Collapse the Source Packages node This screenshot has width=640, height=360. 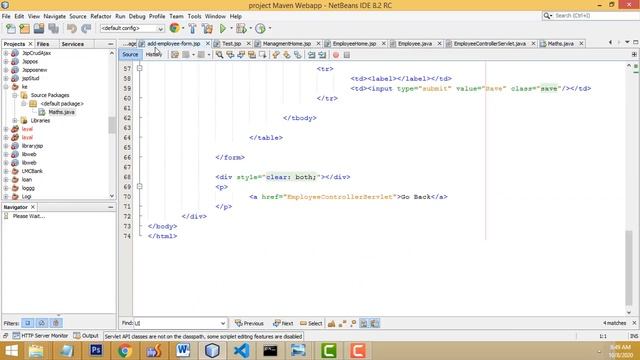[15, 95]
